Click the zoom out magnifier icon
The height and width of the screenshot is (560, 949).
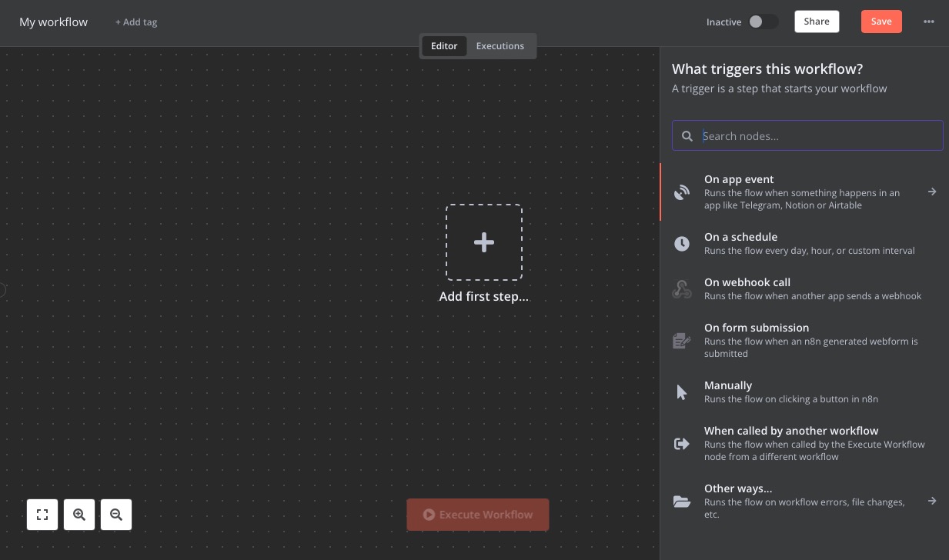pyautogui.click(x=116, y=514)
